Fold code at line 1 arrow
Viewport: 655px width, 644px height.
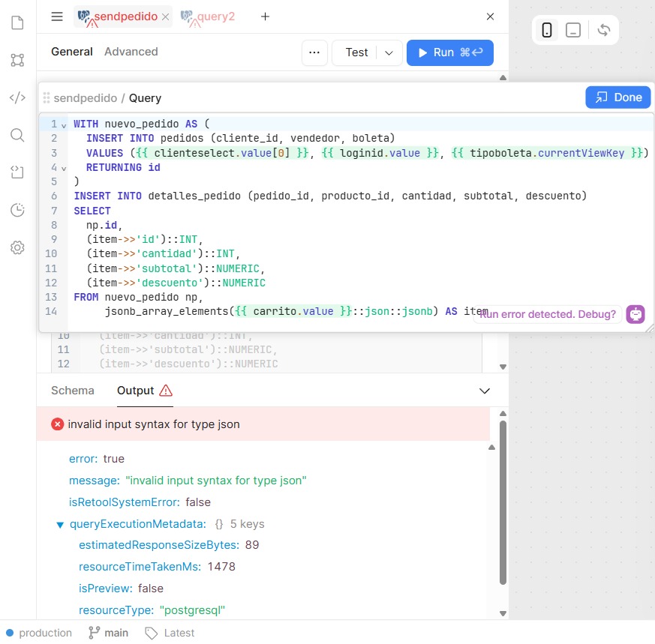pos(64,124)
